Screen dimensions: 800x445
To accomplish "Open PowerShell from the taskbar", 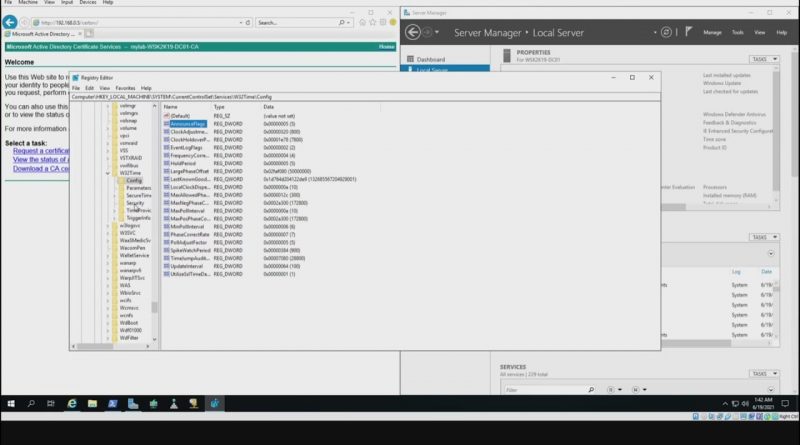I will point(113,404).
